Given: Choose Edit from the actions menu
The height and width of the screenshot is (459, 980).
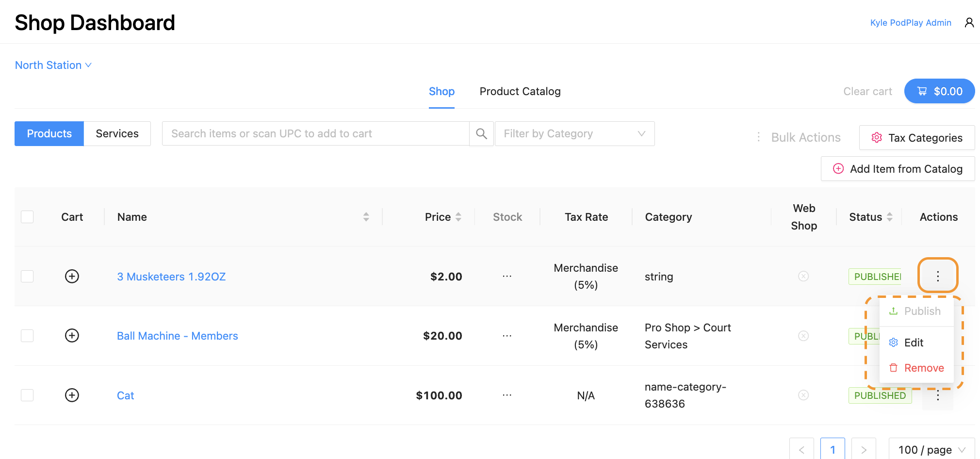Looking at the screenshot, I should 914,343.
